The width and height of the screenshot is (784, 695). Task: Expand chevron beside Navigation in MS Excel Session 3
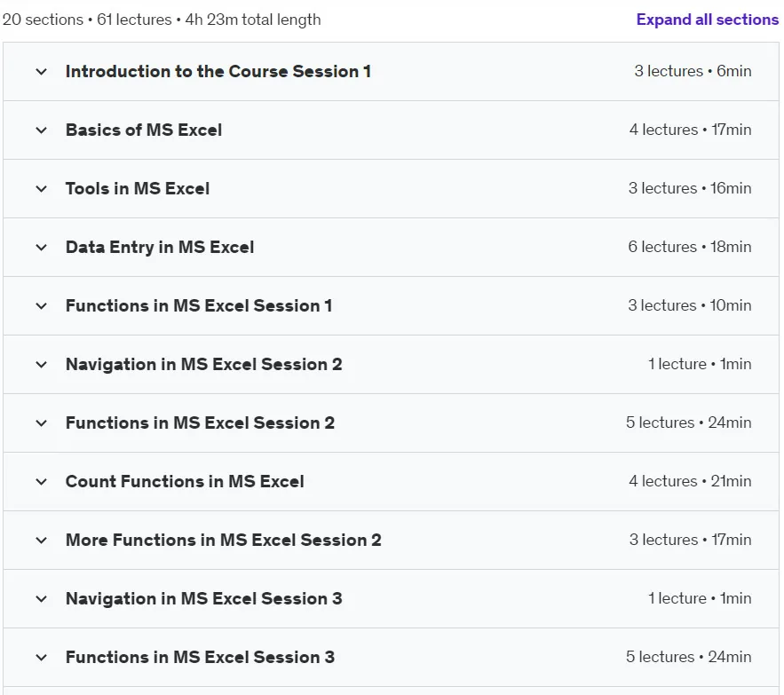[42, 598]
